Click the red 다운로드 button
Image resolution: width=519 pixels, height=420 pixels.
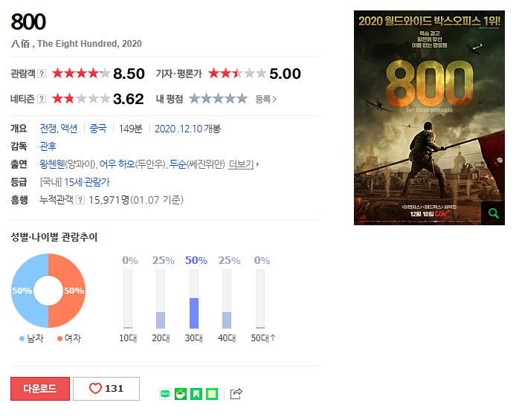(40, 389)
